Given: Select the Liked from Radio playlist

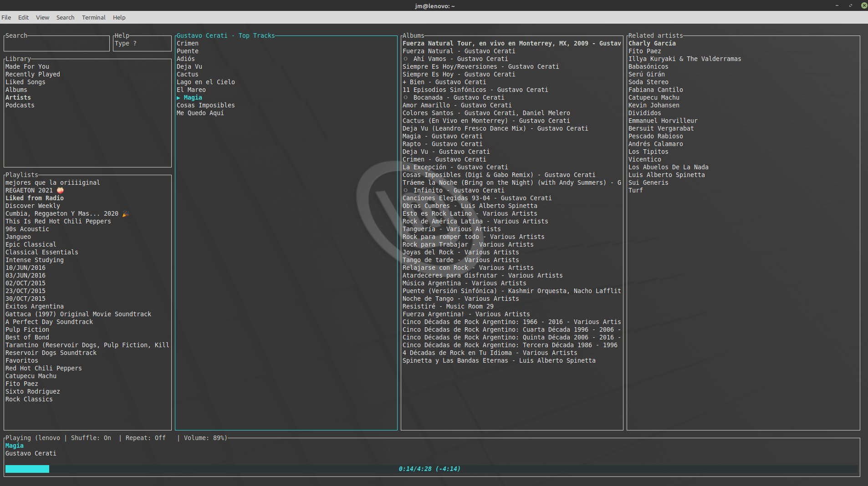Looking at the screenshot, I should [35, 198].
